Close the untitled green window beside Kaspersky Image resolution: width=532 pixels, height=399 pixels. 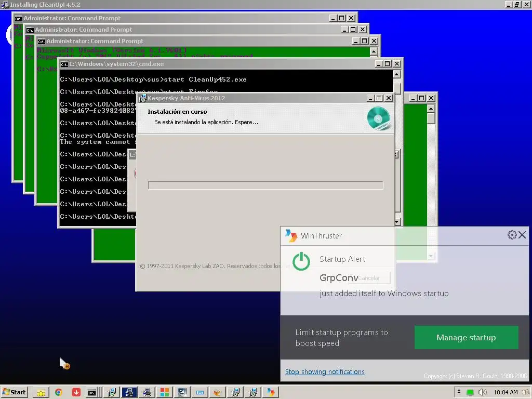tap(431, 98)
